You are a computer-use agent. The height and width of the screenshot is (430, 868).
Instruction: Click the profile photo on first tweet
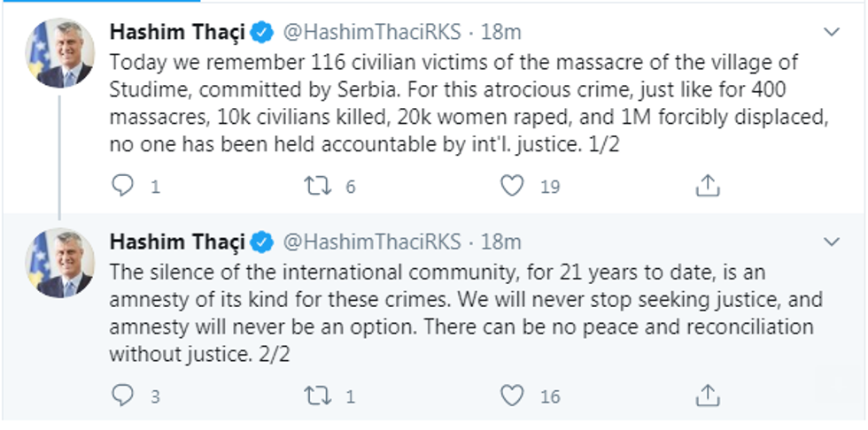point(59,53)
